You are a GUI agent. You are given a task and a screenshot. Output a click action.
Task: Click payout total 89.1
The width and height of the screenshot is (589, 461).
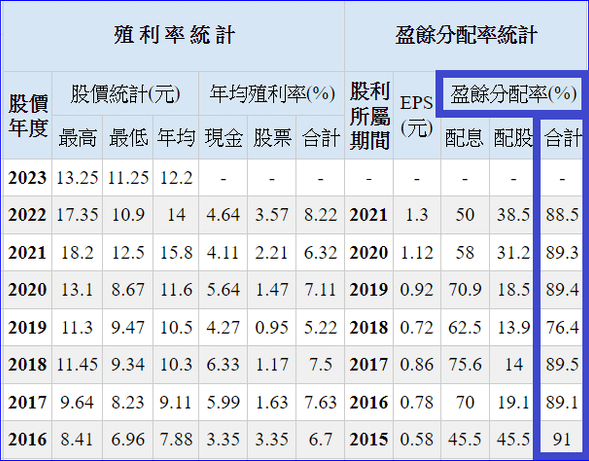(562, 402)
